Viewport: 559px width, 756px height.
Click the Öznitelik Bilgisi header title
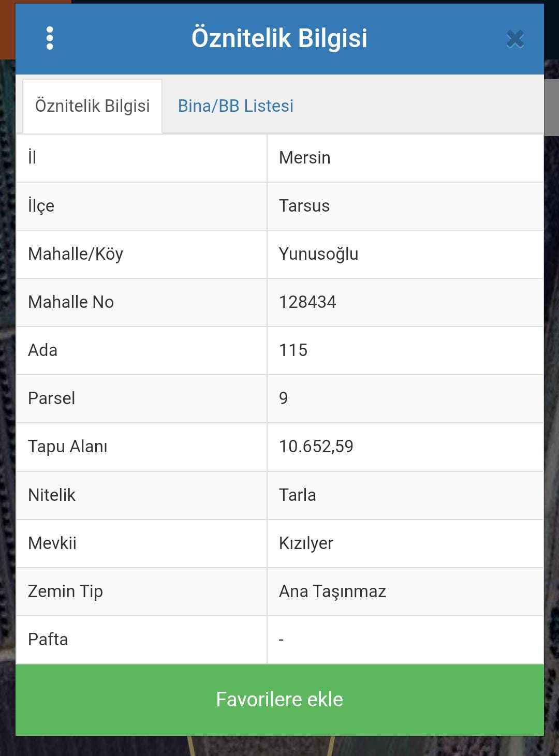279,38
